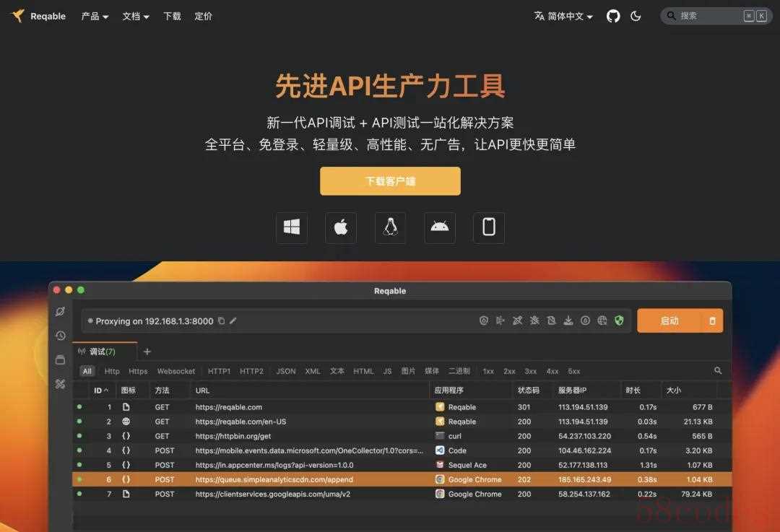Expand the 文档 dropdown menu
780x532 pixels.
coord(136,17)
